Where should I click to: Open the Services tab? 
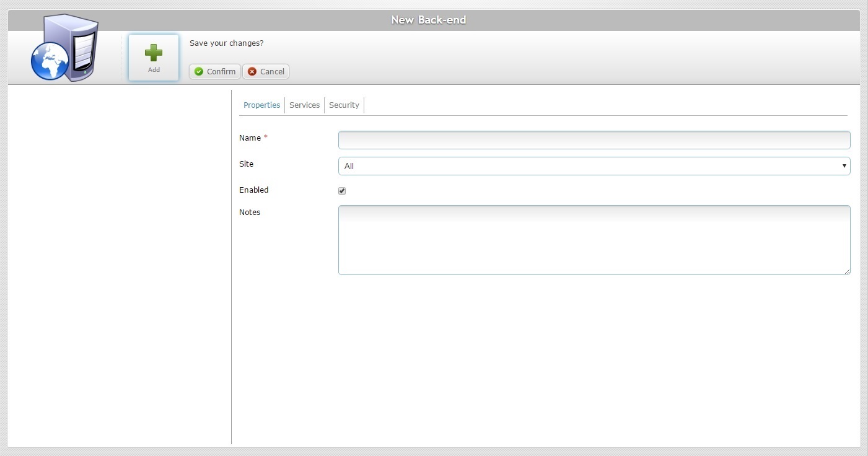pos(304,105)
